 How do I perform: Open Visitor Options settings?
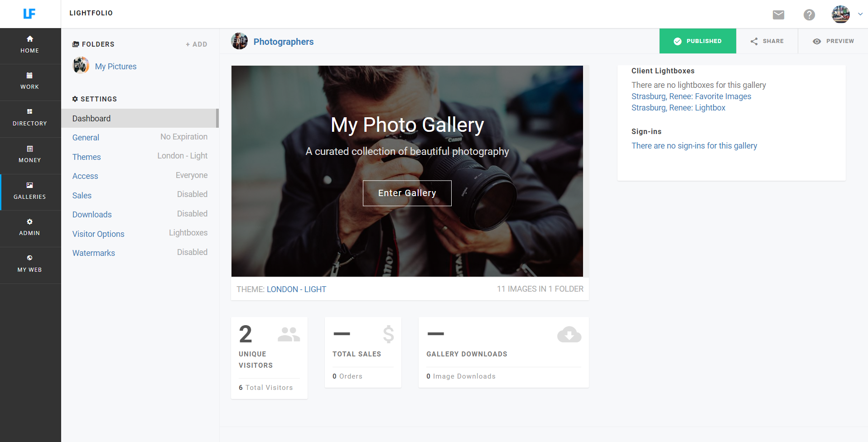point(98,234)
